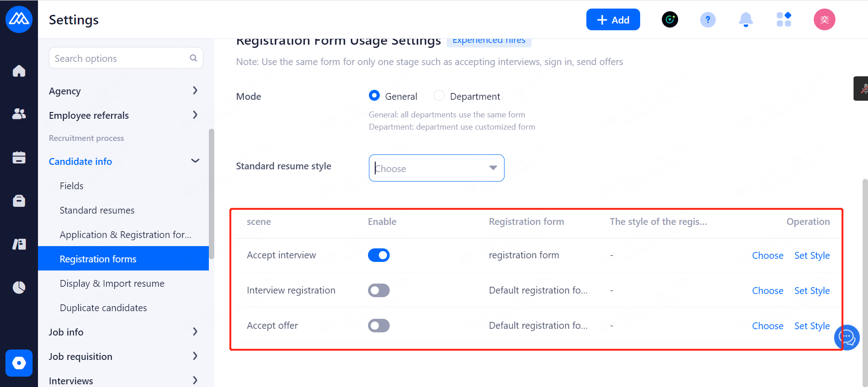Disable the Accept interview toggle

378,255
